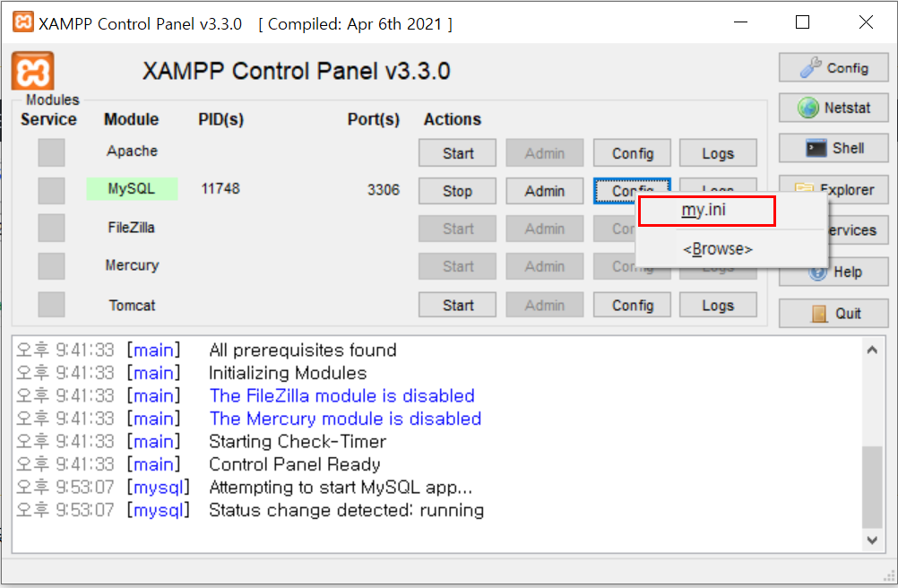Toggle the MySQL service checkbox
This screenshot has height=588, width=898.
pos(51,190)
